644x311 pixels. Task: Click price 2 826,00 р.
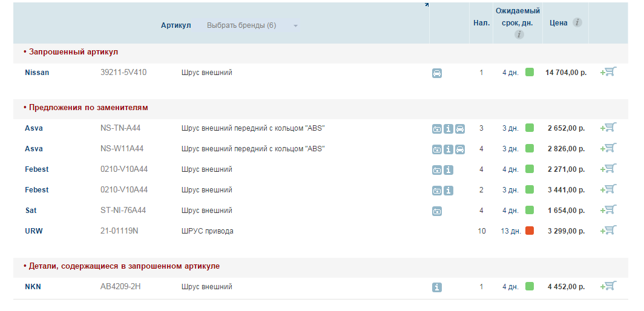tap(567, 149)
